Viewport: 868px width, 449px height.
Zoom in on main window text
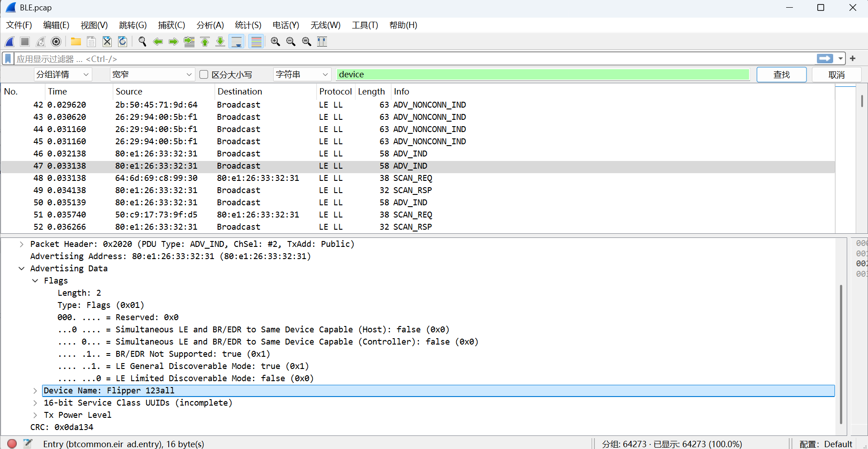tap(275, 42)
